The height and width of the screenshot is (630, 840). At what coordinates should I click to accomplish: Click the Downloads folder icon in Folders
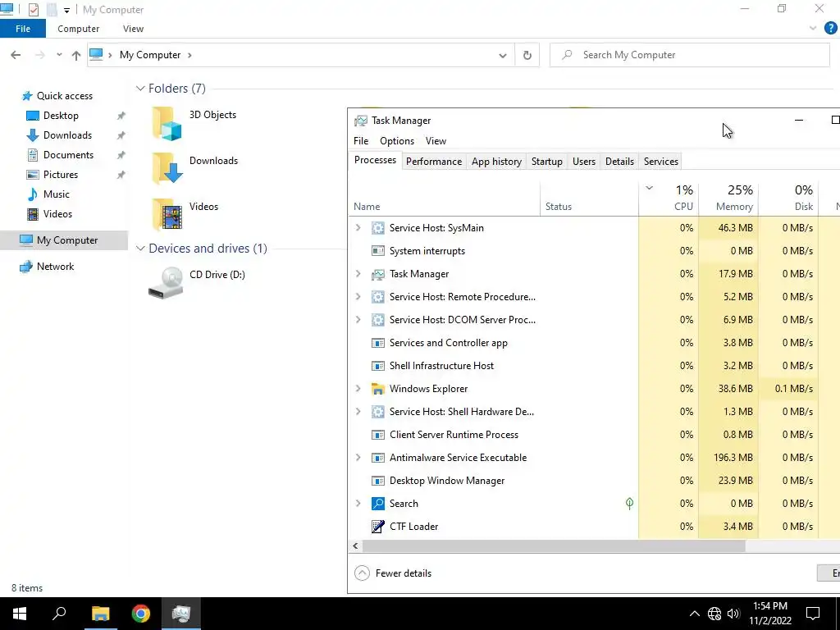point(167,168)
